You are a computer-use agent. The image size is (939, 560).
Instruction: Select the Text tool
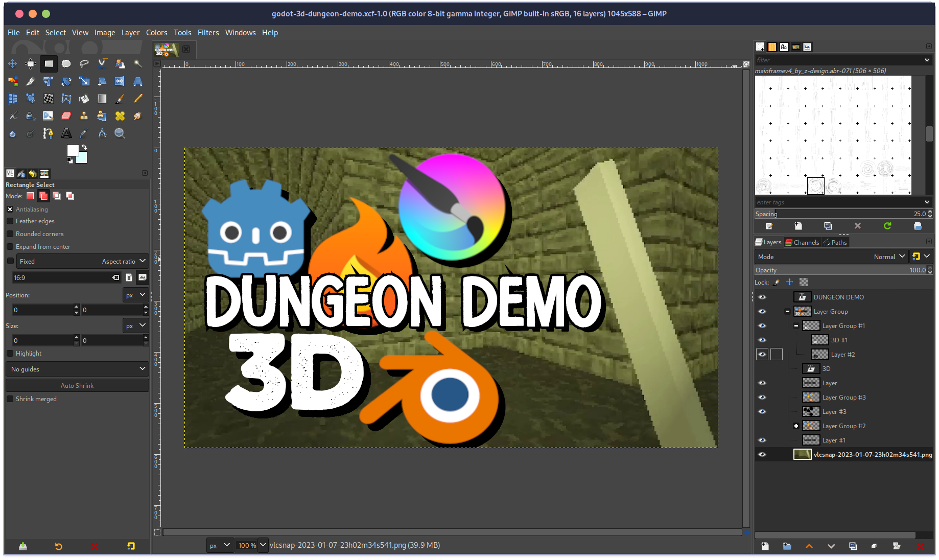(66, 133)
